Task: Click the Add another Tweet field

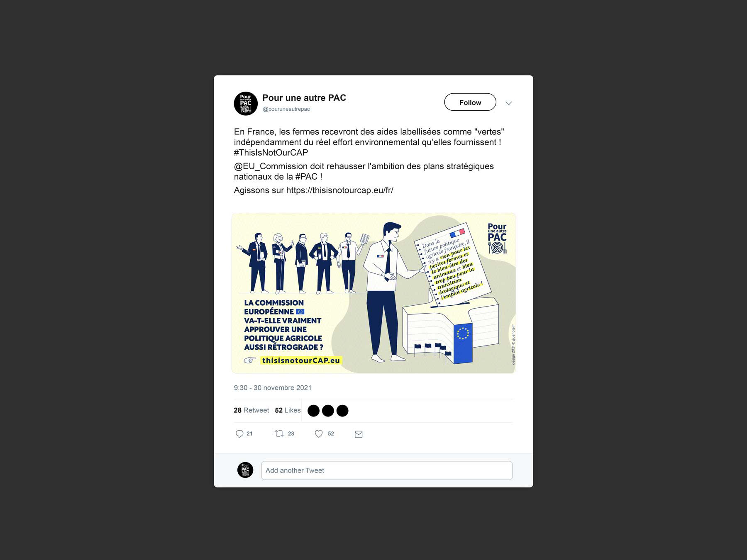Action: (387, 470)
